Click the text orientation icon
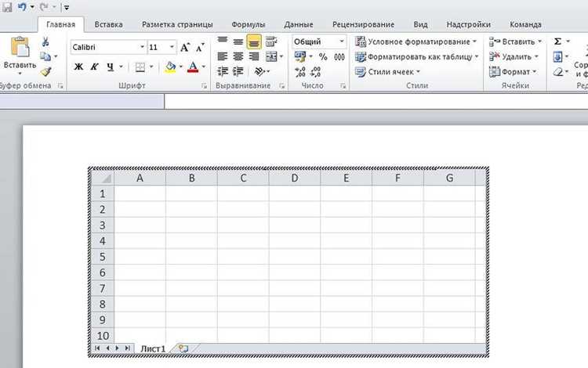 260,71
